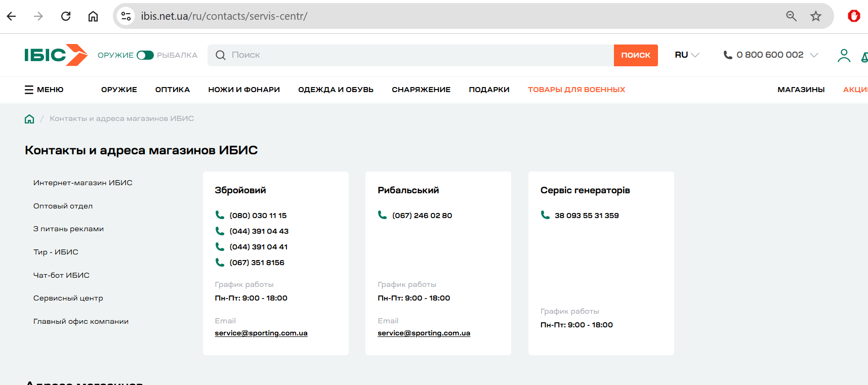Click phone icon next to (080) 030 11 15
The image size is (868, 385).
click(x=220, y=215)
